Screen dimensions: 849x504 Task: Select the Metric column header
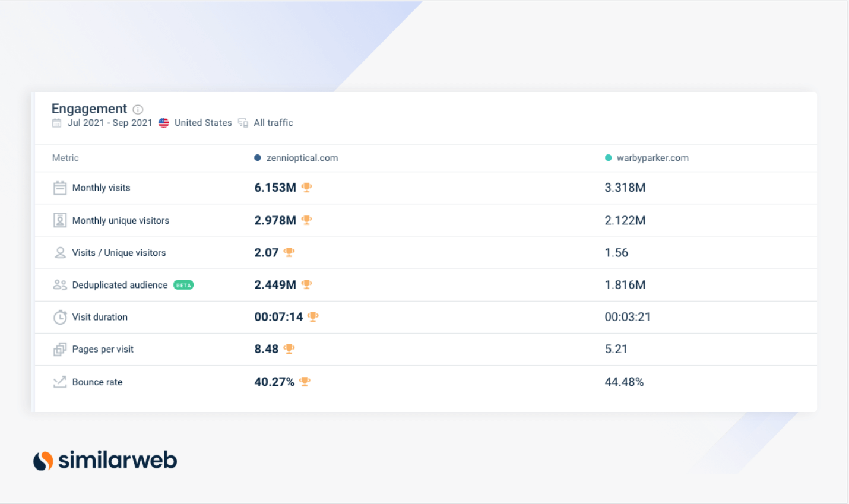pyautogui.click(x=65, y=158)
